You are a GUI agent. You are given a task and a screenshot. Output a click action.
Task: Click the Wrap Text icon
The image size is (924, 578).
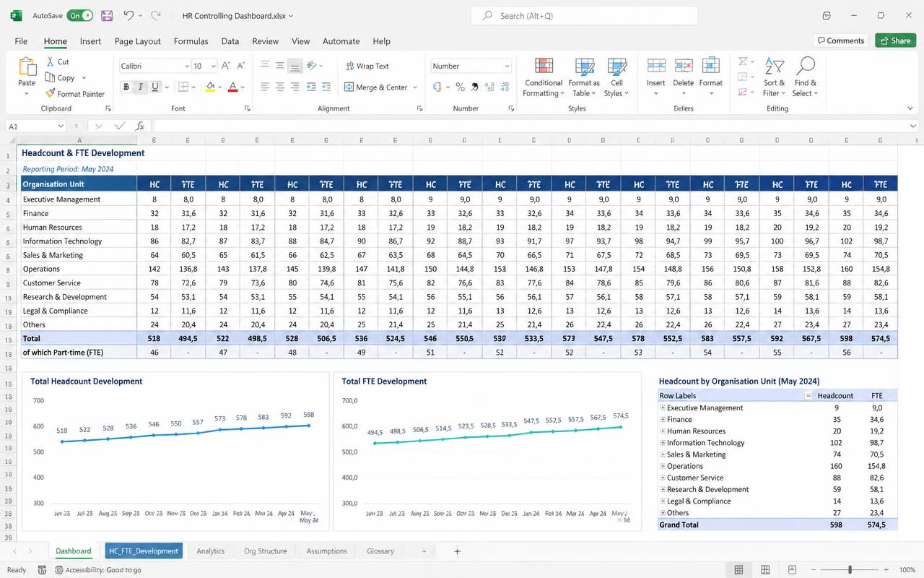pyautogui.click(x=350, y=66)
